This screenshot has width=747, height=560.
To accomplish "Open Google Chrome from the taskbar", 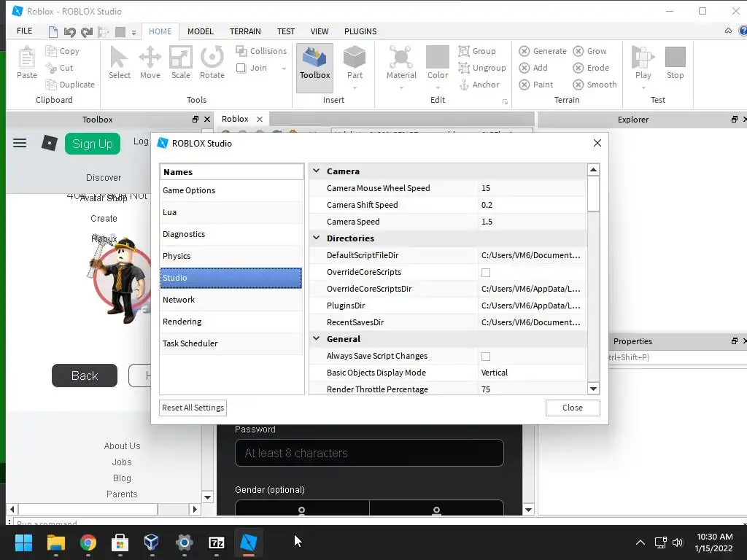I will click(x=88, y=542).
